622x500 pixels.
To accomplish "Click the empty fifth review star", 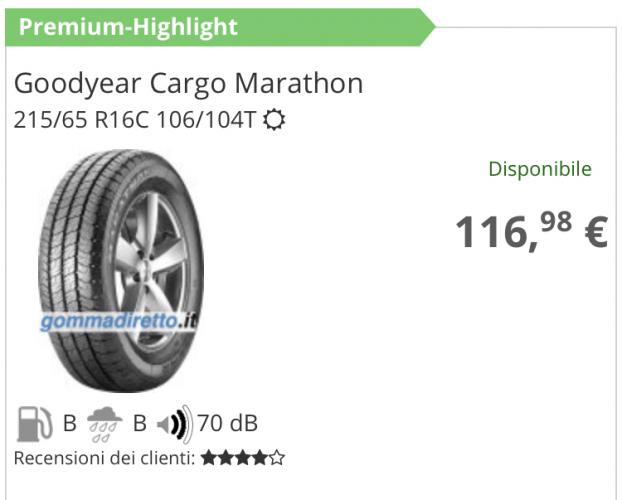I will [277, 459].
